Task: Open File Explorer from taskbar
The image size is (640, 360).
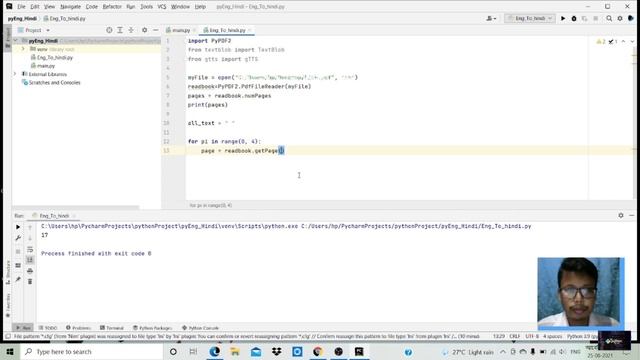Action: [235, 351]
